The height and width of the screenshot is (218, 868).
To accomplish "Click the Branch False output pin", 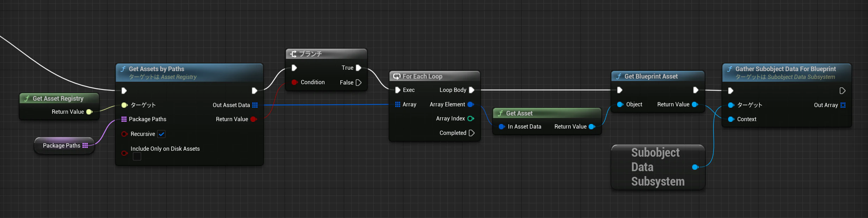I will 359,82.
